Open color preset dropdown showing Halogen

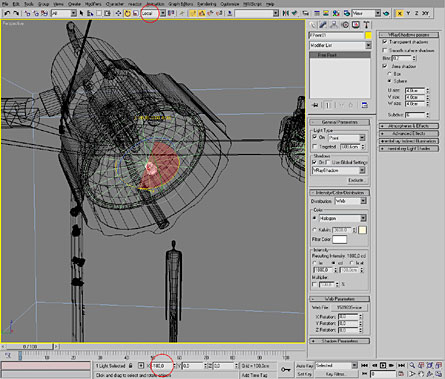click(343, 218)
